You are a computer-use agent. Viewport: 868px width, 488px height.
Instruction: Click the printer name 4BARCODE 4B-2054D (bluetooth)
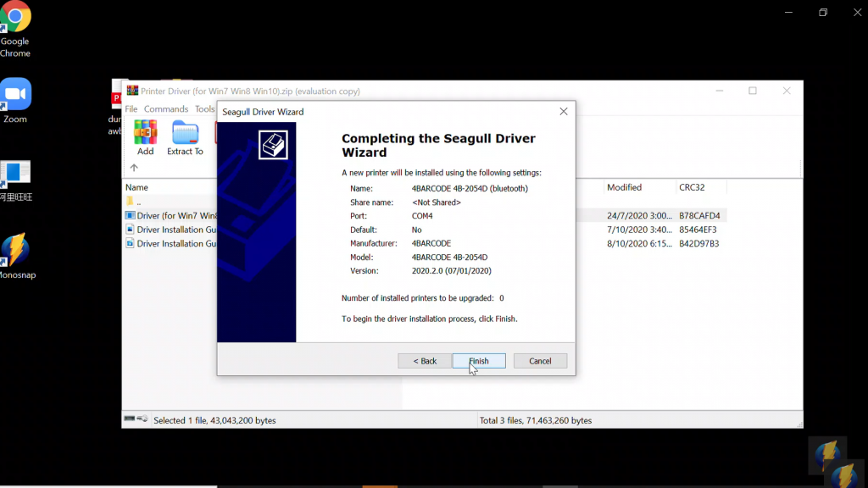pyautogui.click(x=470, y=189)
